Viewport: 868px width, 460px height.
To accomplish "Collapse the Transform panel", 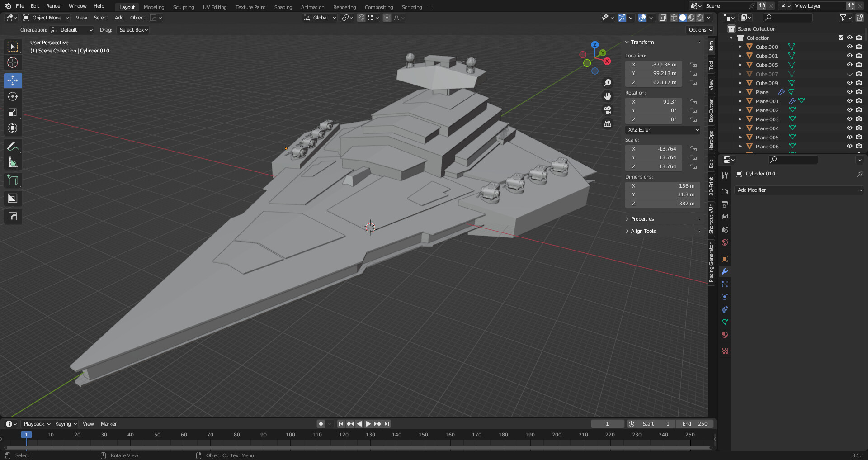I will click(x=642, y=42).
